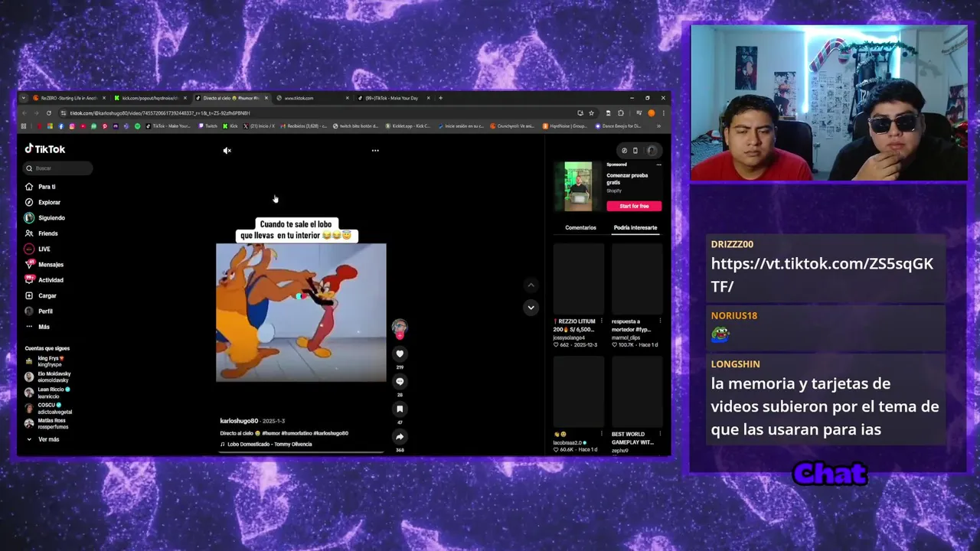Seek on the video progress bar
Image resolution: width=980 pixels, height=551 pixels.
point(301,452)
